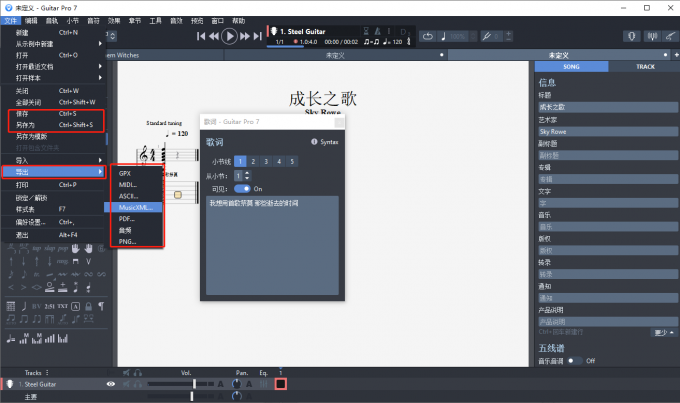The image size is (680, 403).
Task: Close the lyrics dialog window
Action: (x=339, y=118)
